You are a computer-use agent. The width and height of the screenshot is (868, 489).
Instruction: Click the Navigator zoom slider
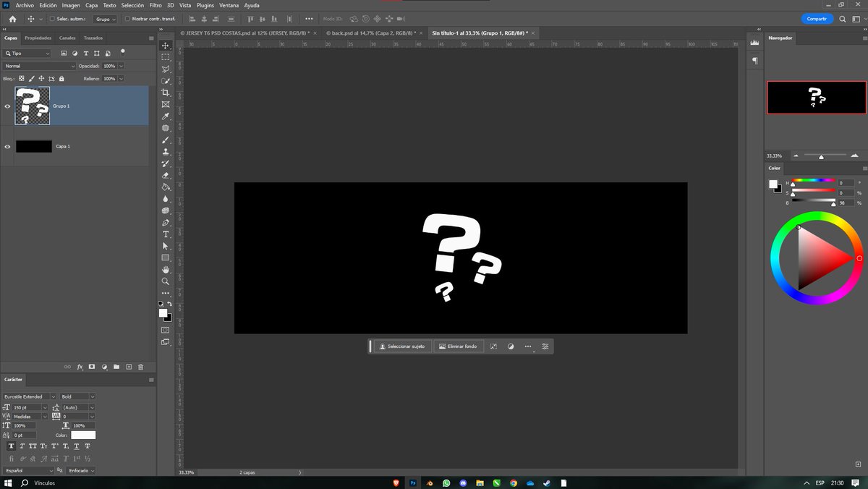point(821,156)
